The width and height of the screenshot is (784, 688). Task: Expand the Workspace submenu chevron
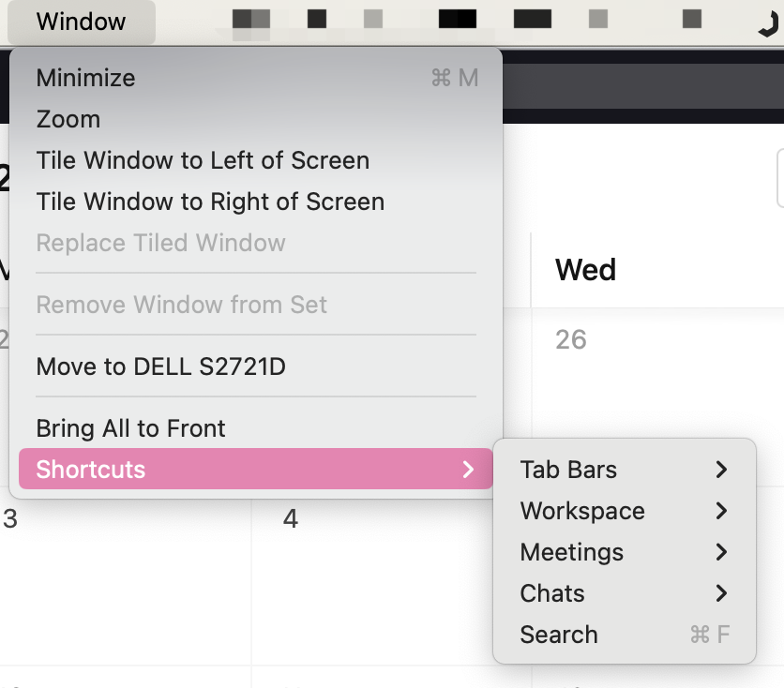click(x=721, y=511)
